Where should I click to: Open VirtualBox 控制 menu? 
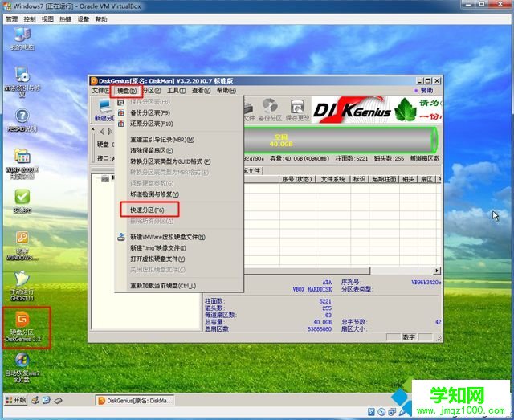click(30, 19)
